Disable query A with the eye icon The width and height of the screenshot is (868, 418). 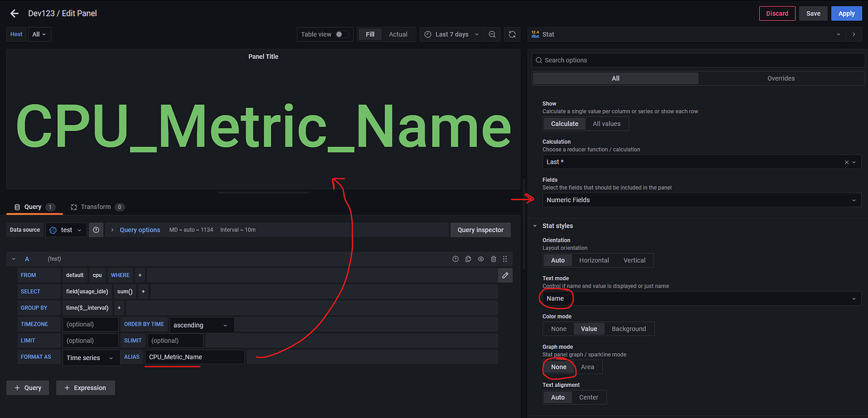click(481, 259)
